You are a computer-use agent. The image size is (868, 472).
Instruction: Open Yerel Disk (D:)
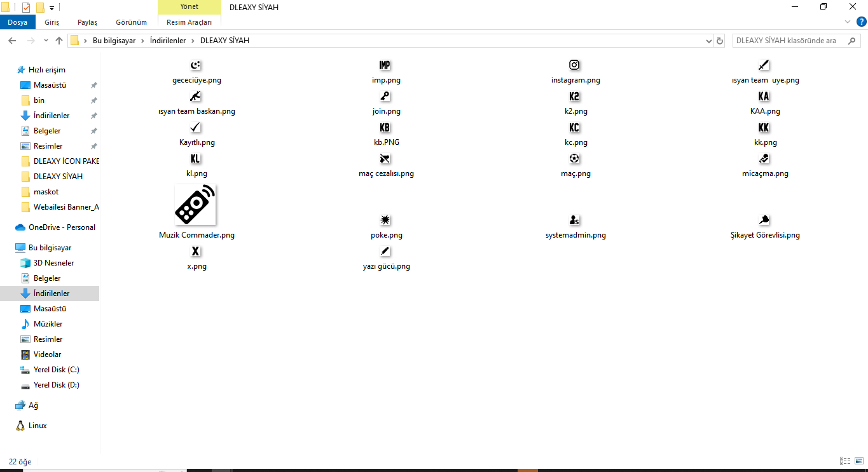[x=56, y=385]
